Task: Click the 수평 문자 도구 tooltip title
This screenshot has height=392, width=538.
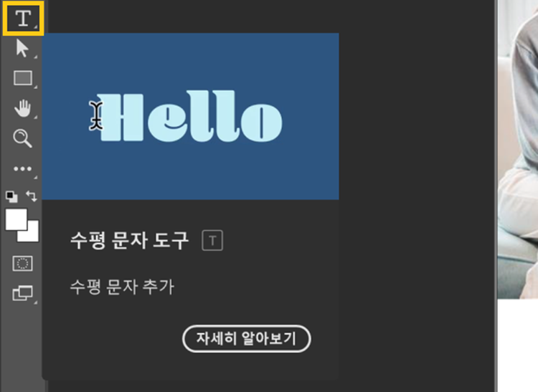Action: click(129, 241)
